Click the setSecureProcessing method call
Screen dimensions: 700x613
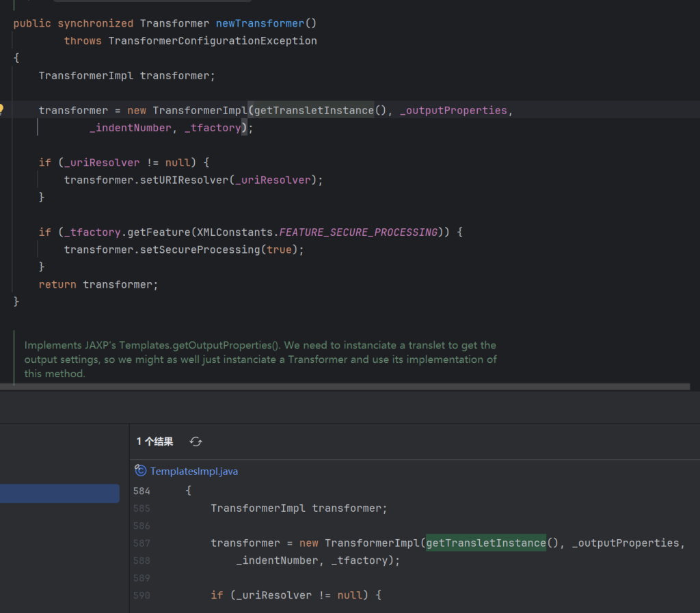(200, 250)
